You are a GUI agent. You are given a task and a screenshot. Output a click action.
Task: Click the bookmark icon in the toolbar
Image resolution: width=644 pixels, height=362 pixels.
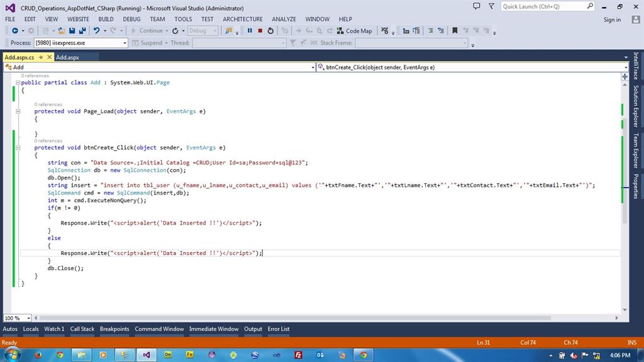pyautogui.click(x=455, y=31)
